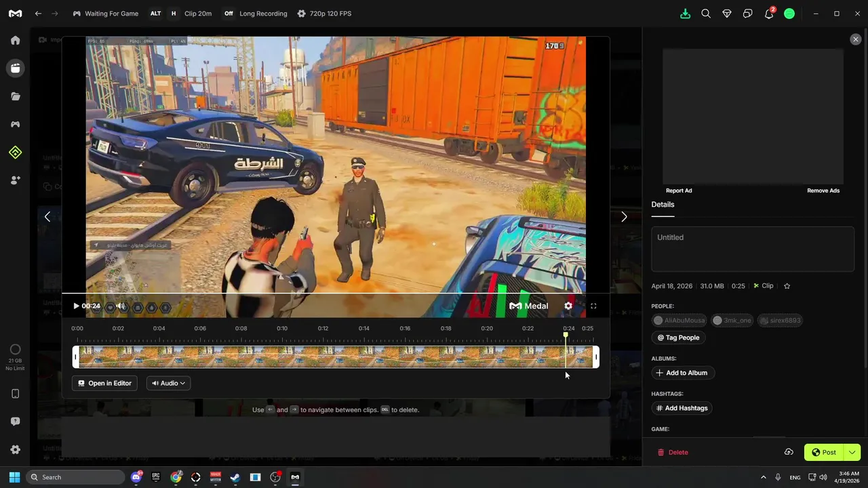Click the taskbar Search box
The image size is (868, 488).
pos(75,477)
